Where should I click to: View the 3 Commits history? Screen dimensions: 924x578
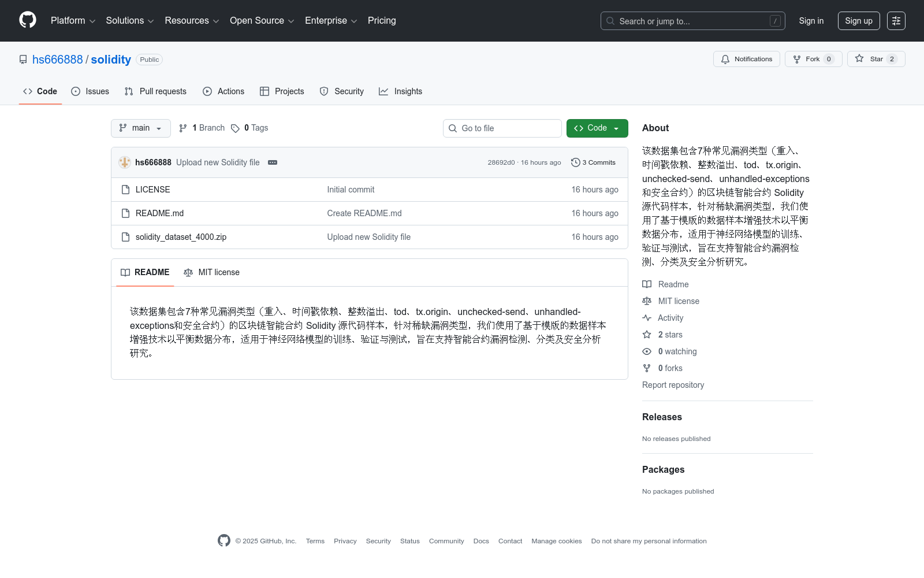(593, 162)
